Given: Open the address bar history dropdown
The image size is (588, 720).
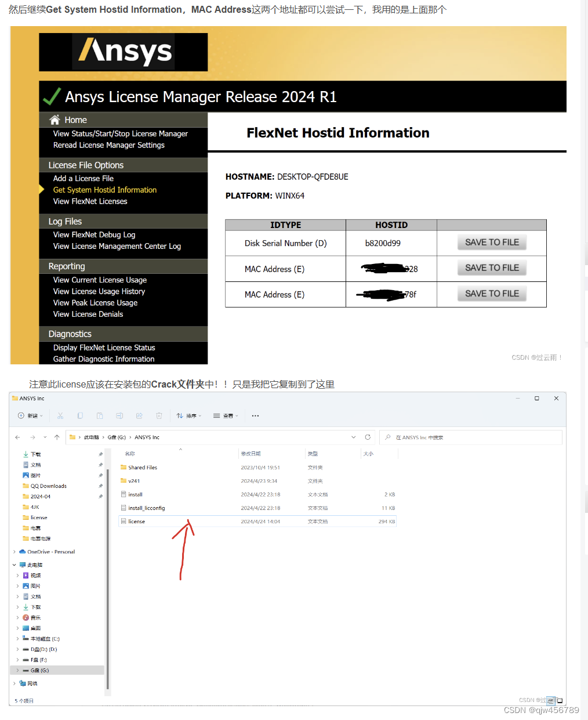Looking at the screenshot, I should tap(354, 437).
